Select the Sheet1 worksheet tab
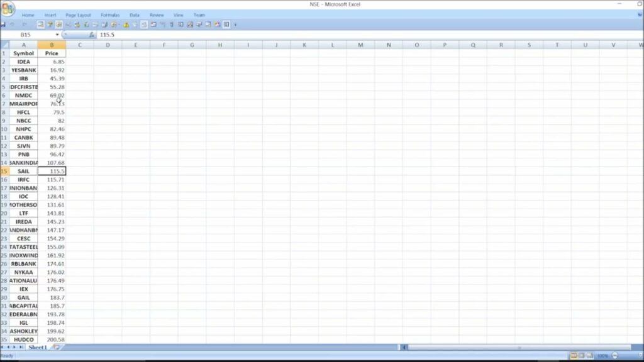Image resolution: width=644 pixels, height=362 pixels. (x=38, y=347)
